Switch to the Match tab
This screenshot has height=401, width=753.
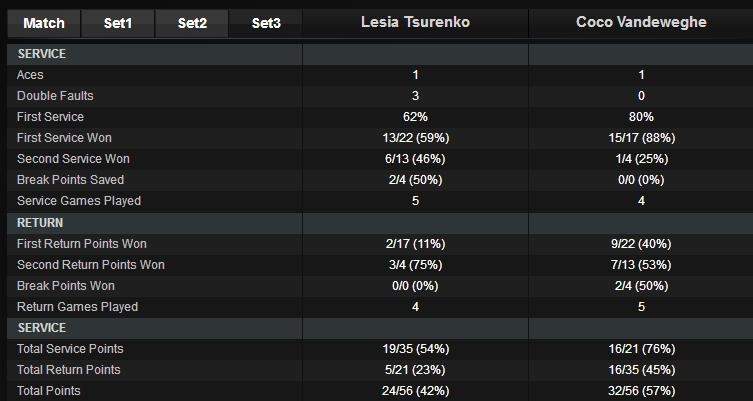click(43, 23)
